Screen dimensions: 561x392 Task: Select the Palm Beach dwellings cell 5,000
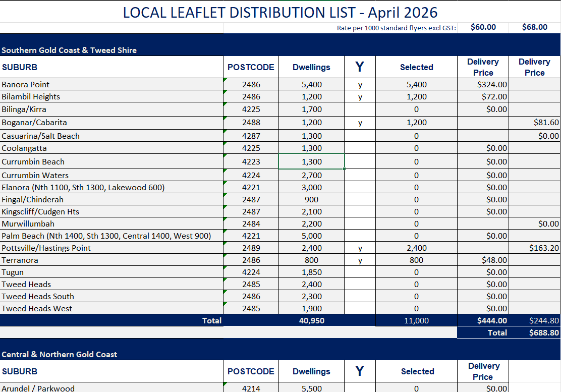coord(312,236)
